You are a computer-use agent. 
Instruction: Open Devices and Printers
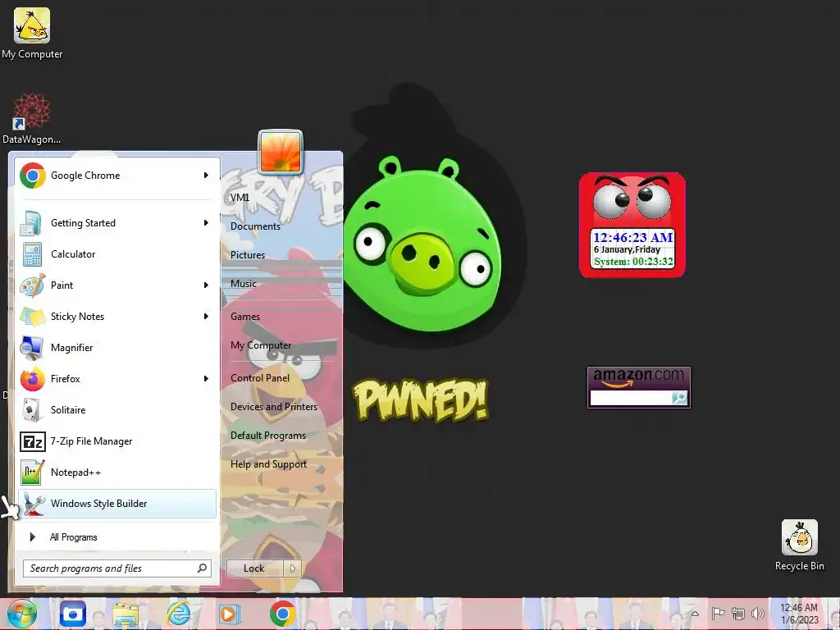274,407
